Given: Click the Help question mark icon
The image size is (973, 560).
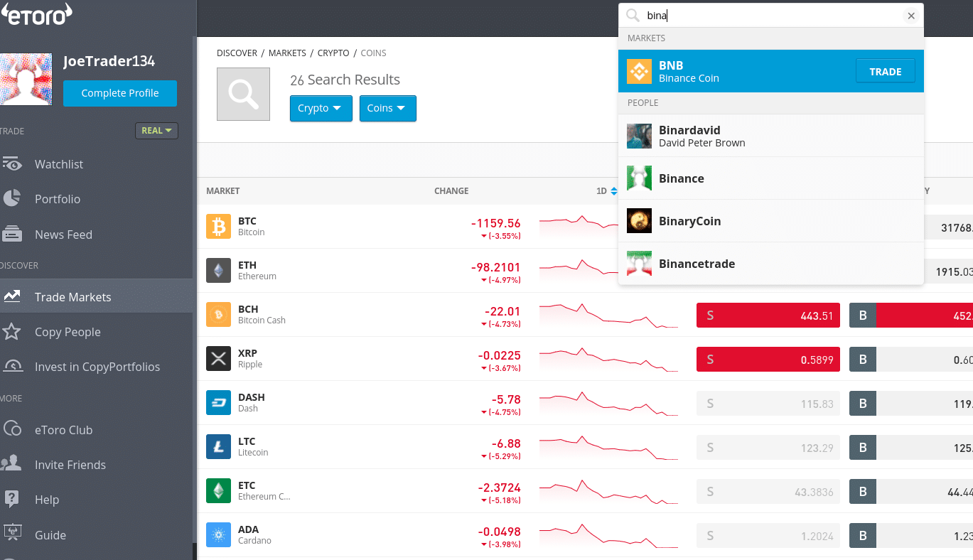Looking at the screenshot, I should click(x=11, y=499).
